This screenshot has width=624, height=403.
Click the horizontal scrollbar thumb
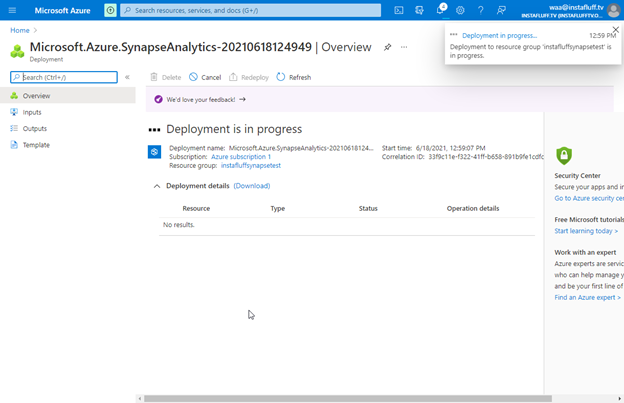pyautogui.click(x=348, y=398)
